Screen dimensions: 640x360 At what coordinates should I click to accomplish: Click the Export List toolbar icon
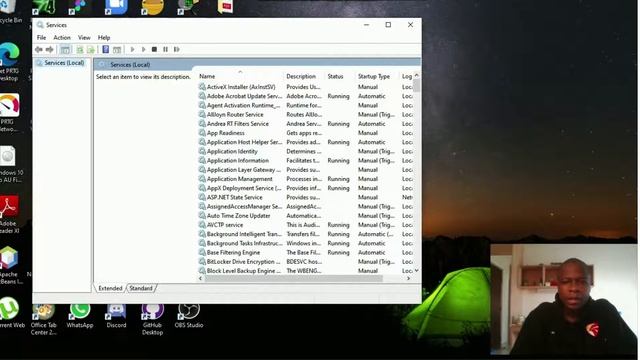tap(91, 49)
